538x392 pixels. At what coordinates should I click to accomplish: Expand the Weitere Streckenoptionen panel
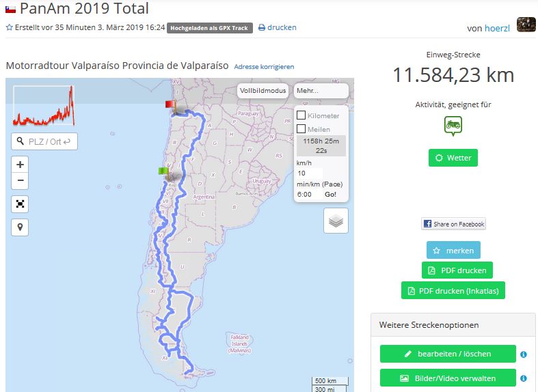pyautogui.click(x=453, y=325)
